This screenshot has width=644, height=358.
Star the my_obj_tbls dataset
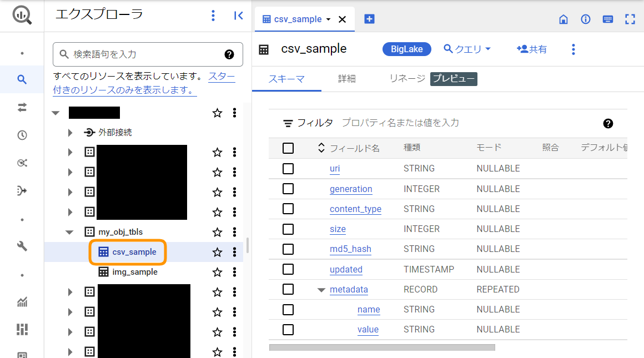tap(217, 233)
